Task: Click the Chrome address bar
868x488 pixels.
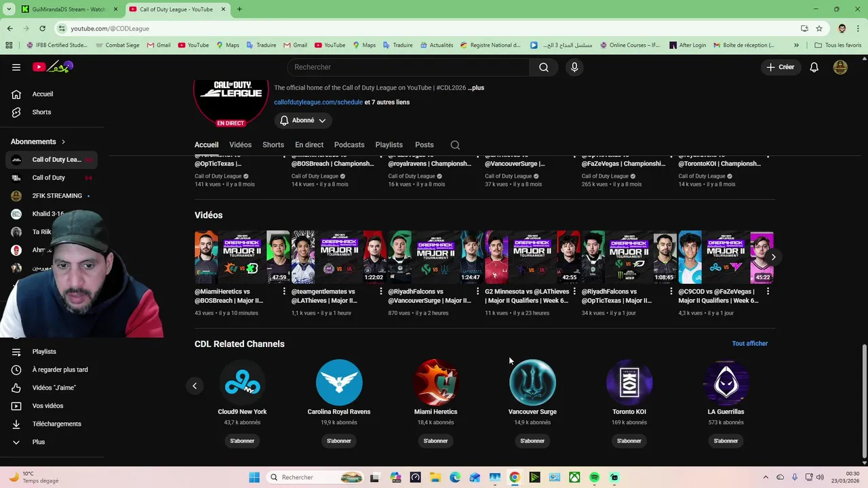Action: point(427,28)
